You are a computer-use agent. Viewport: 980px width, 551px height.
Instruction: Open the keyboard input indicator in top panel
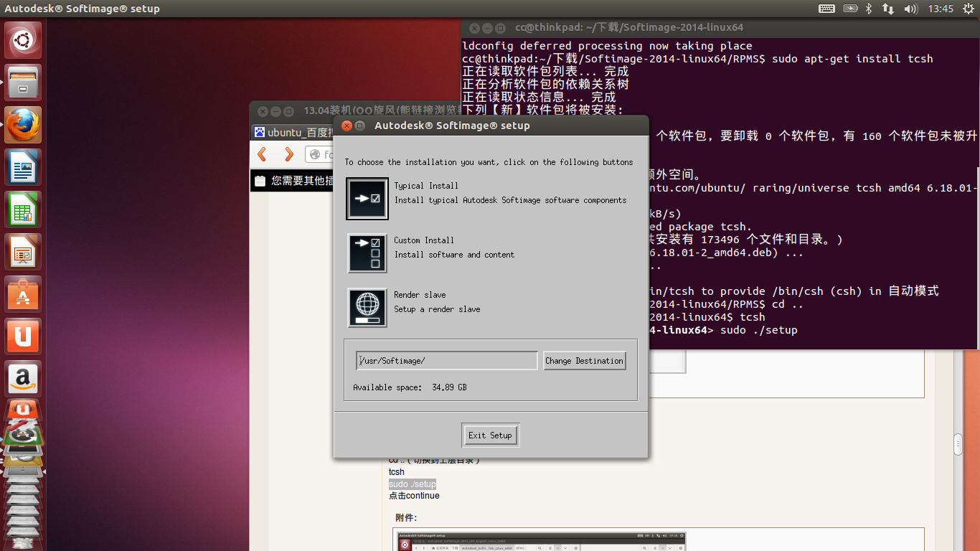click(x=826, y=9)
